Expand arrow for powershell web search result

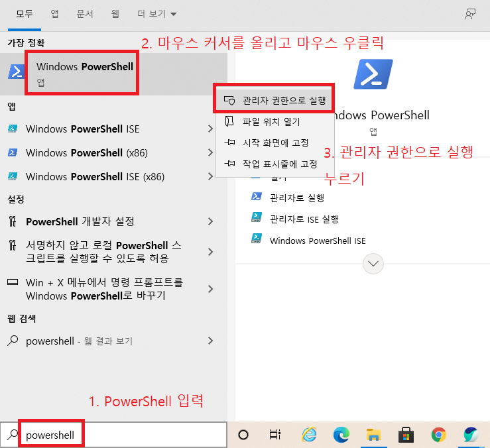[211, 341]
